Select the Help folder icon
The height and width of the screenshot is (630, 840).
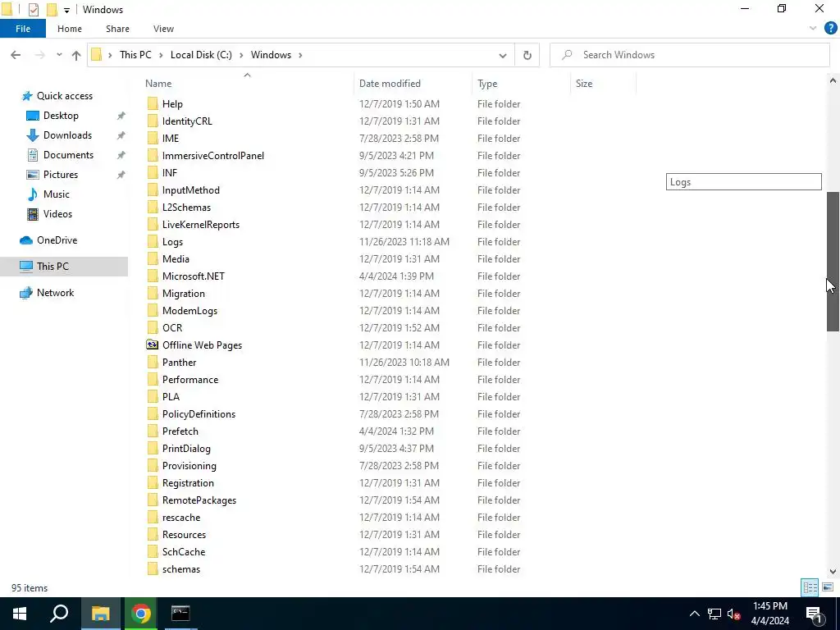pos(153,104)
